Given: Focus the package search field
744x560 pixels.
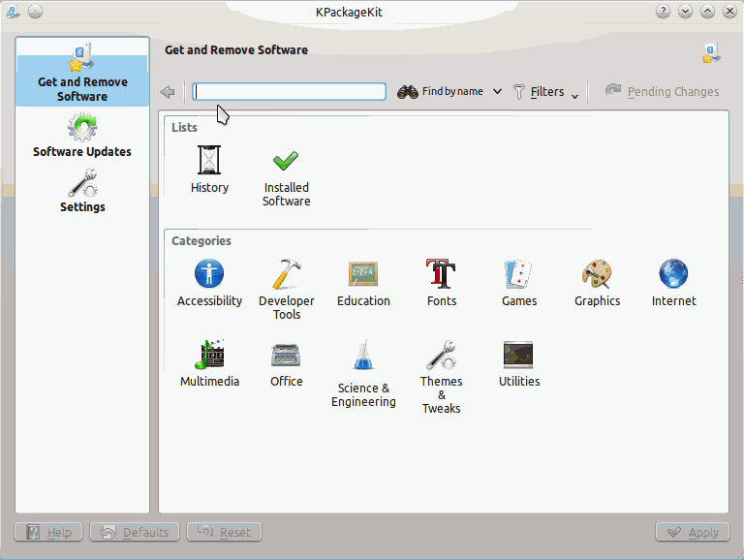Looking at the screenshot, I should pos(289,92).
